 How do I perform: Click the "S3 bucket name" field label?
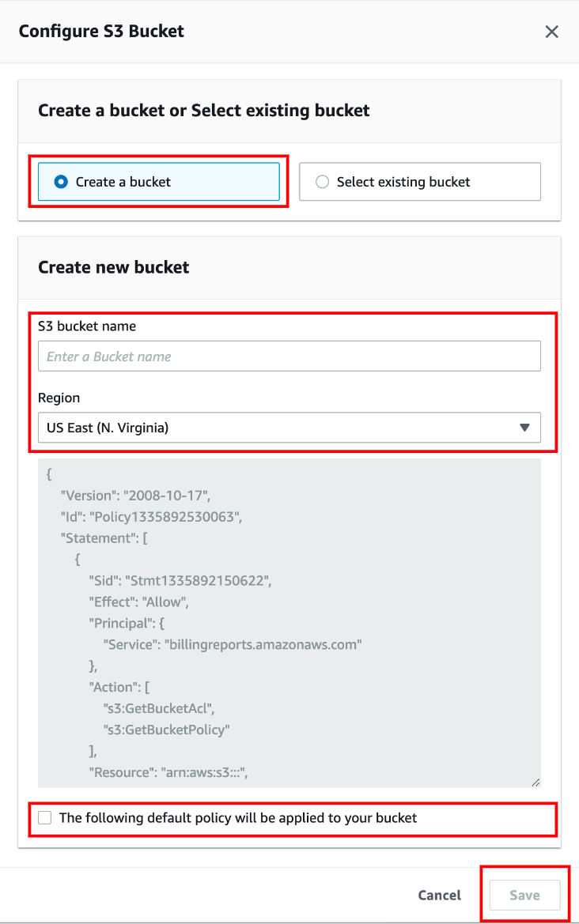coord(87,326)
